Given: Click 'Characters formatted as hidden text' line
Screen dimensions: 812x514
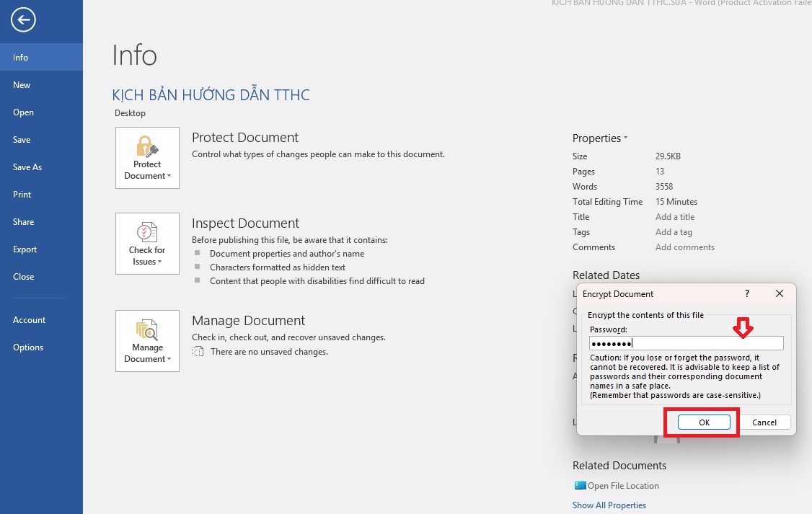Looking at the screenshot, I should coord(278,267).
